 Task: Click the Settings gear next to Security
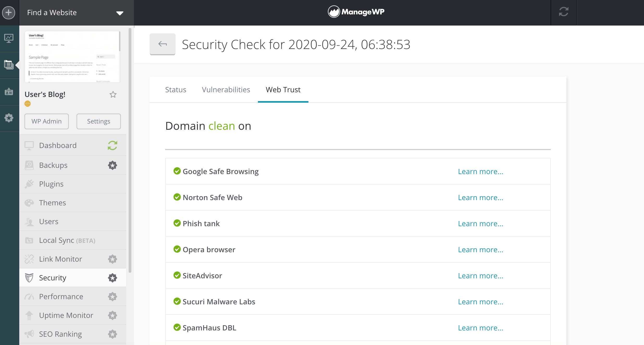pyautogui.click(x=113, y=278)
